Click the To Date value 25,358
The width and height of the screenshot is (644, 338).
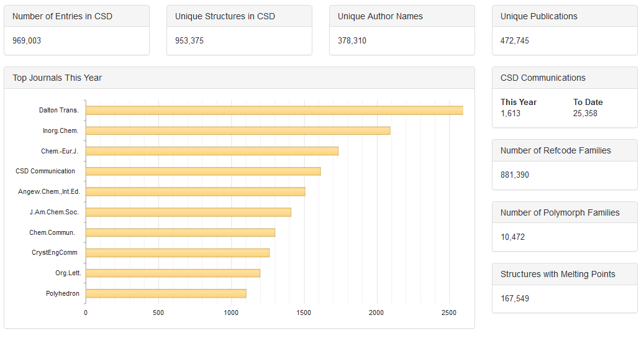[x=585, y=114]
